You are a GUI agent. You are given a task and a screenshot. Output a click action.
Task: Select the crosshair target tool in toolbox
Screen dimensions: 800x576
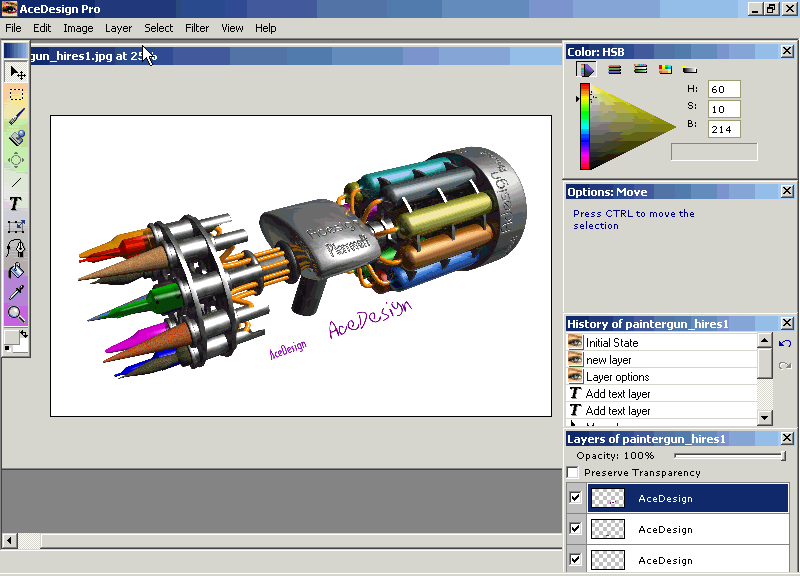[x=16, y=160]
